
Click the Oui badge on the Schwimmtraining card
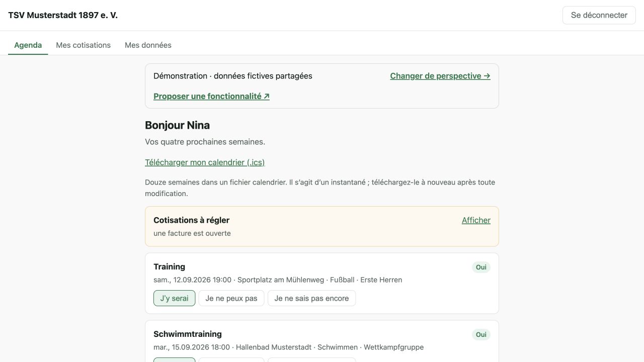pos(481,335)
